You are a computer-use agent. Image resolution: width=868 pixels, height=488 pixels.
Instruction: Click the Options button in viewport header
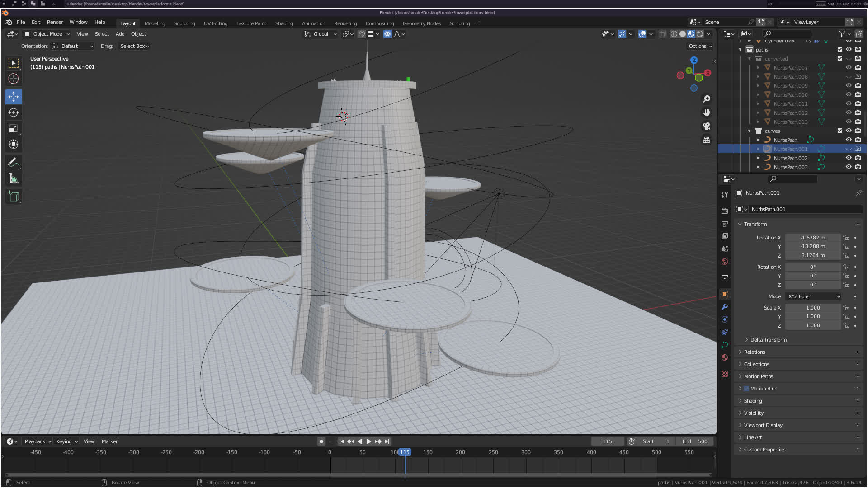point(700,46)
